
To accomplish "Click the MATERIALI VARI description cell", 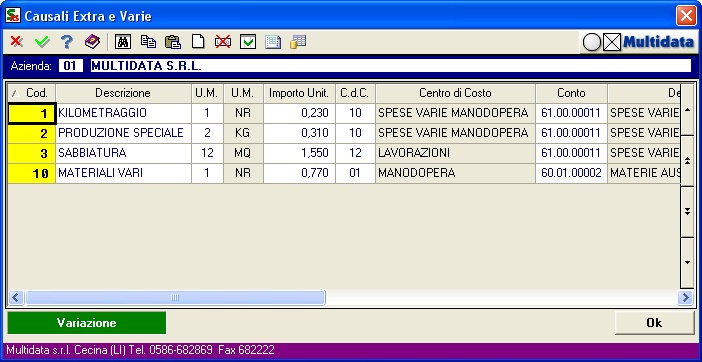I will click(x=124, y=174).
